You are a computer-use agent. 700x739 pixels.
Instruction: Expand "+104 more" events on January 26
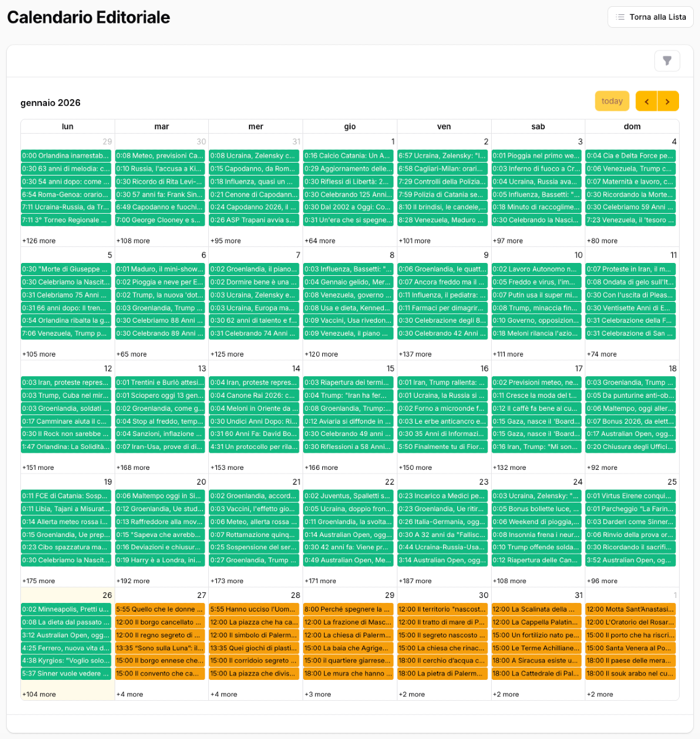tap(39, 694)
